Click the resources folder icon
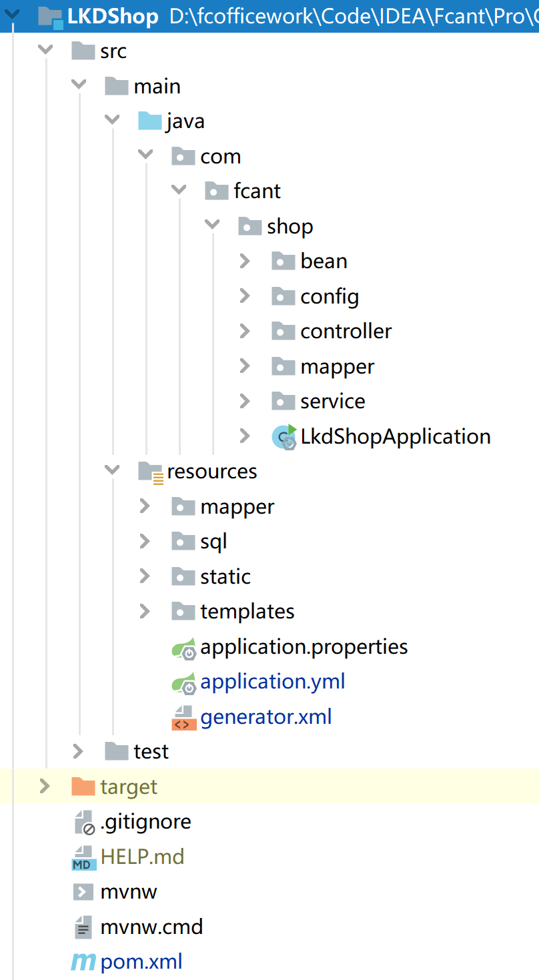Screen dimensions: 539x980 pyautogui.click(x=150, y=472)
